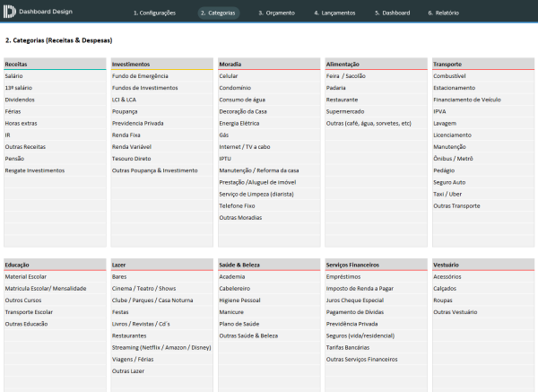Click the Combustível cell under Transporte
The width and height of the screenshot is (538, 392).
451,76
